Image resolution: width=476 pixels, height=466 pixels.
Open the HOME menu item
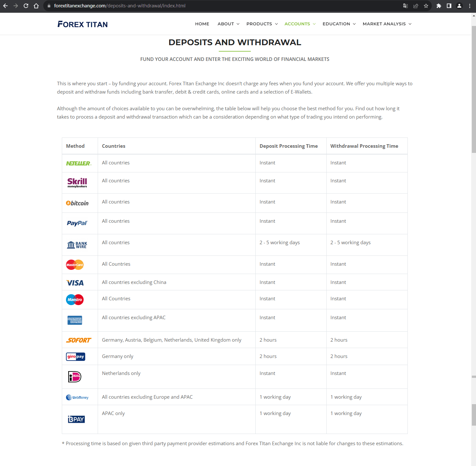[x=202, y=24]
